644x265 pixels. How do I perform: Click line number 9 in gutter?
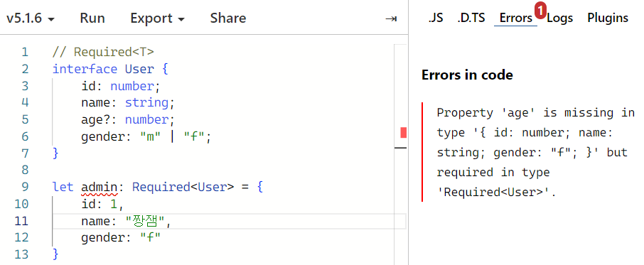point(25,188)
